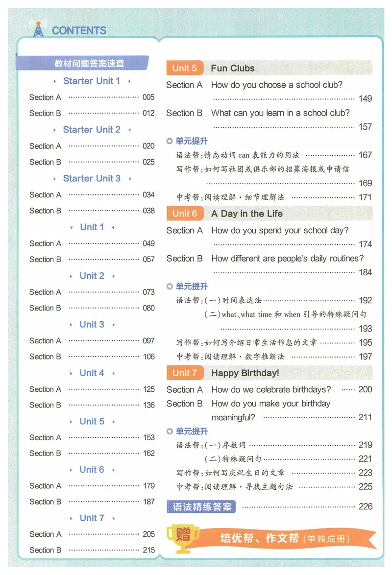Click page number 073
392x575 pixels.
pos(148,292)
